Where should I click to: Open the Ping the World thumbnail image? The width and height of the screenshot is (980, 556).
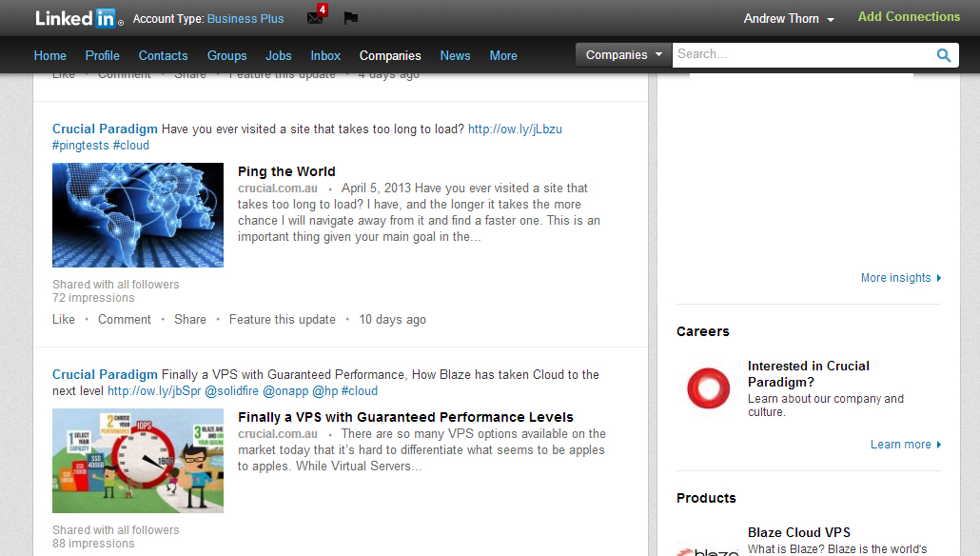[x=138, y=215]
